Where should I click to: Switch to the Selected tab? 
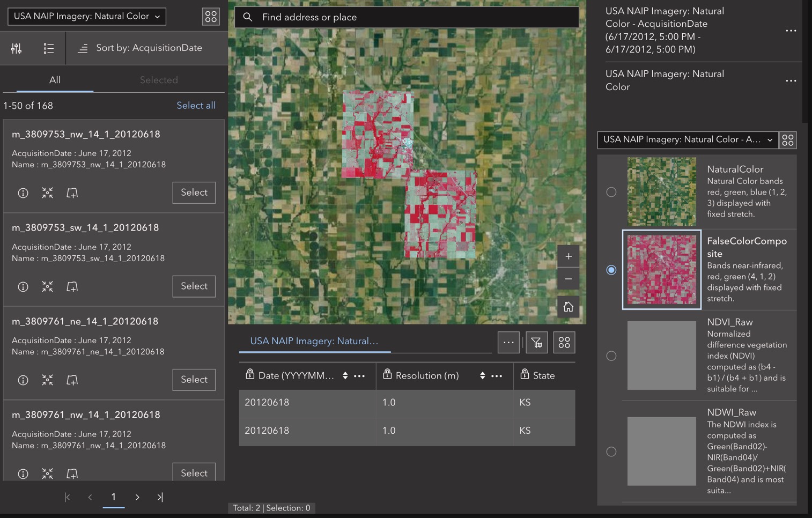tap(159, 79)
